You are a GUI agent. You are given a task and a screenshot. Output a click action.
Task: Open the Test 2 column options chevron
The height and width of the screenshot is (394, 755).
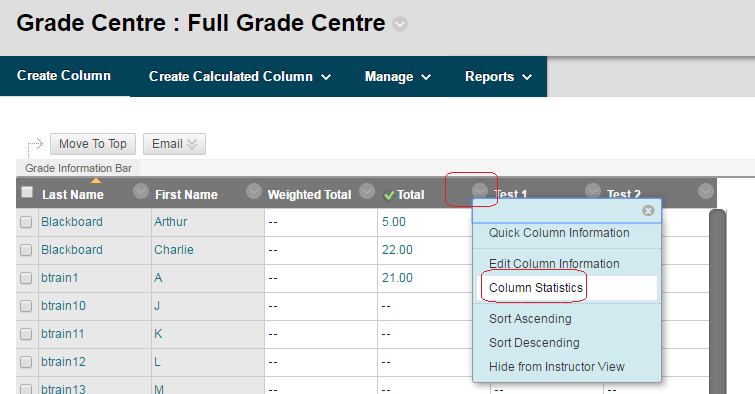tap(705, 191)
